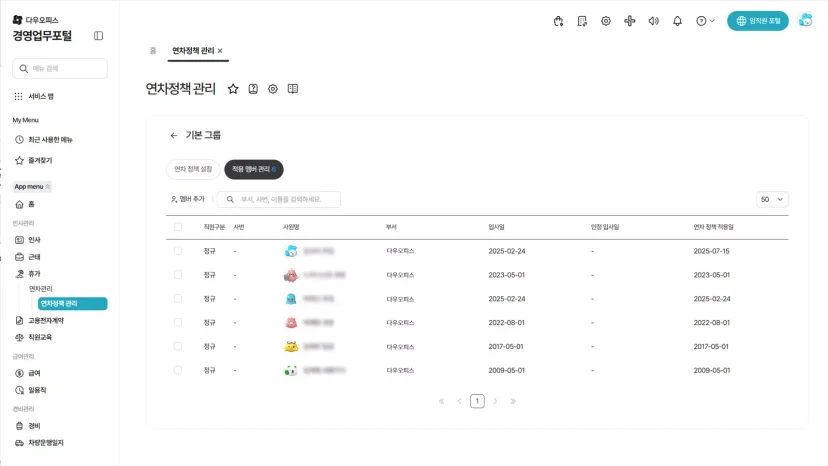The width and height of the screenshot is (828, 466).
Task: Collapse the App menu section
Action: click(32, 187)
